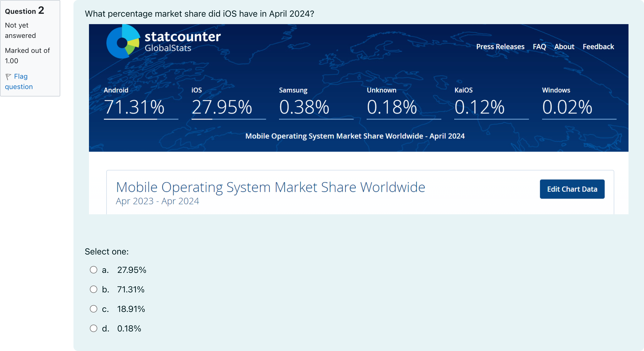Click the Select one: prompt
This screenshot has width=644, height=351.
point(107,251)
